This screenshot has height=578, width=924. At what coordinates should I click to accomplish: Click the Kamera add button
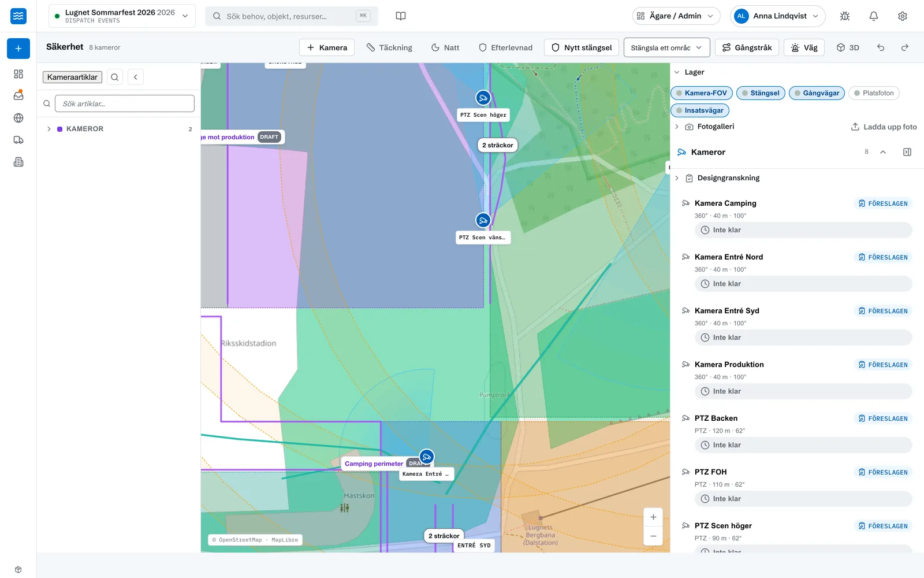coord(327,47)
